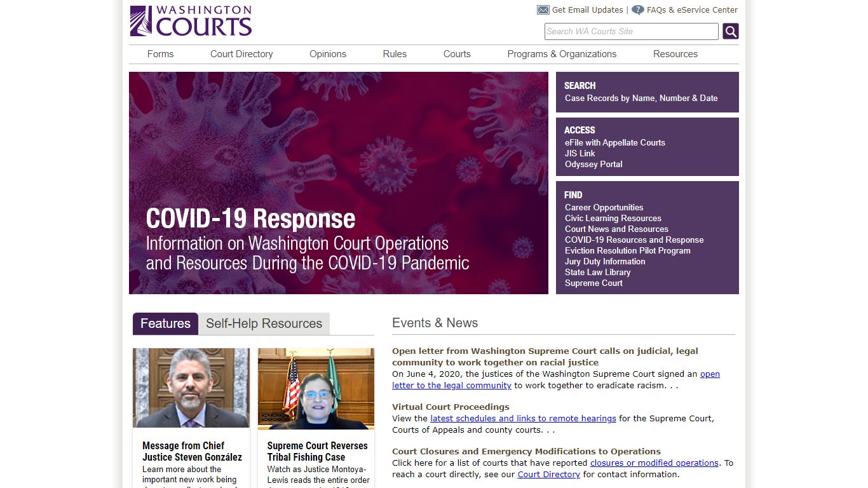868x488 pixels.
Task: Open State Law Library link
Action: [598, 273]
